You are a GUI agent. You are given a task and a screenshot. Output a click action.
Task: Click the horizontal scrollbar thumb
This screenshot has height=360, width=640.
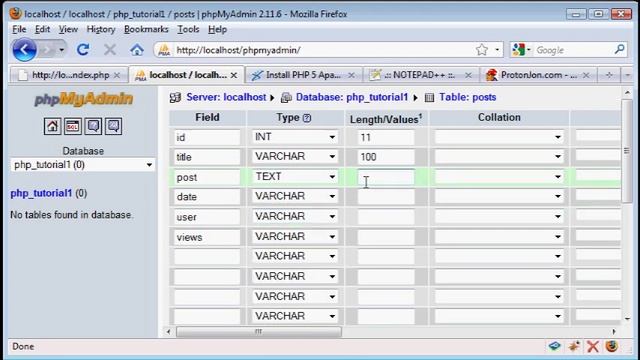coord(259,332)
